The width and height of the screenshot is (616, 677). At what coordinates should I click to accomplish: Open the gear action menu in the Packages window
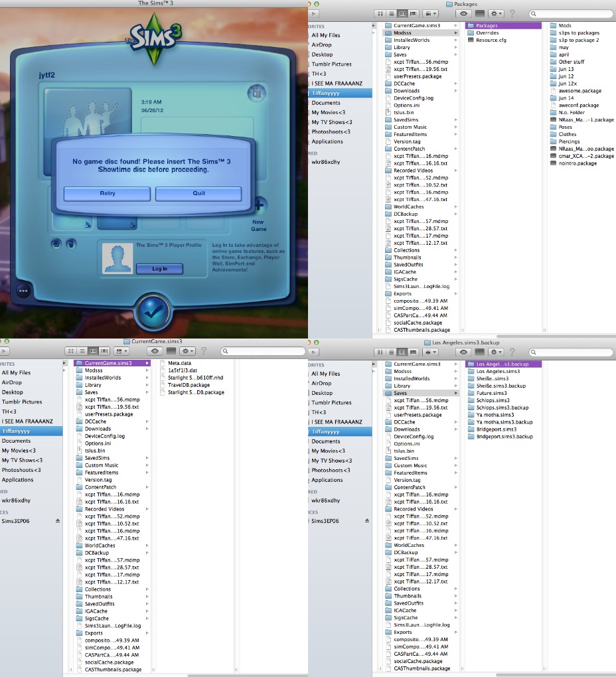(x=495, y=13)
